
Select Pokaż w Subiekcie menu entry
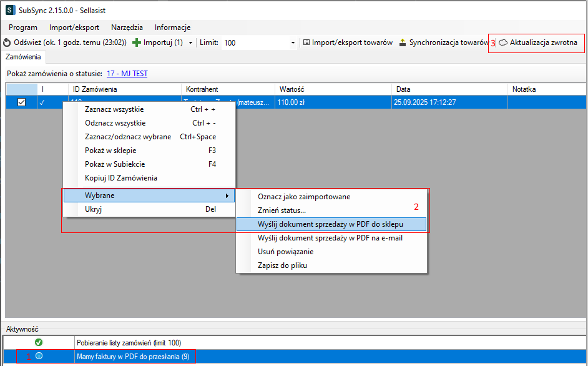(x=115, y=164)
